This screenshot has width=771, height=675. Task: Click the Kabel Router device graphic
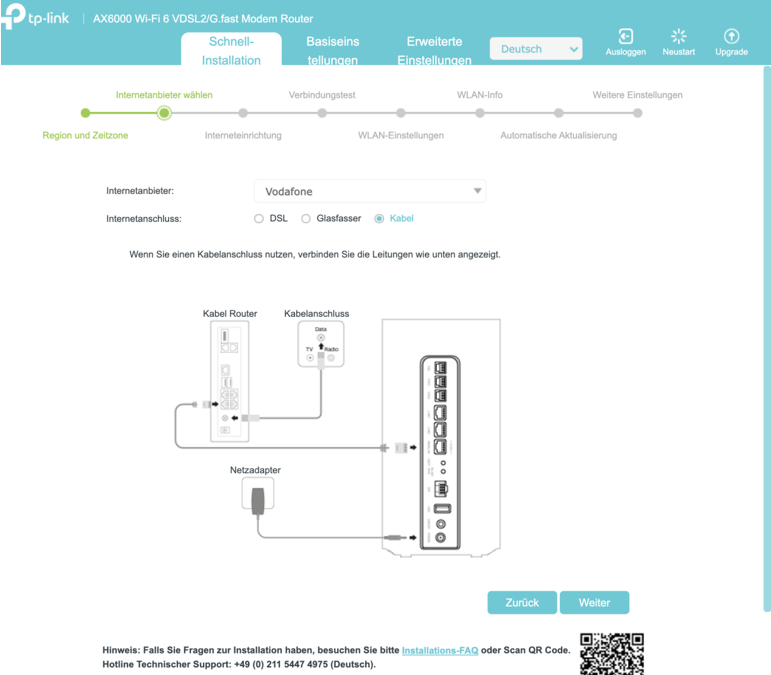coord(230,381)
